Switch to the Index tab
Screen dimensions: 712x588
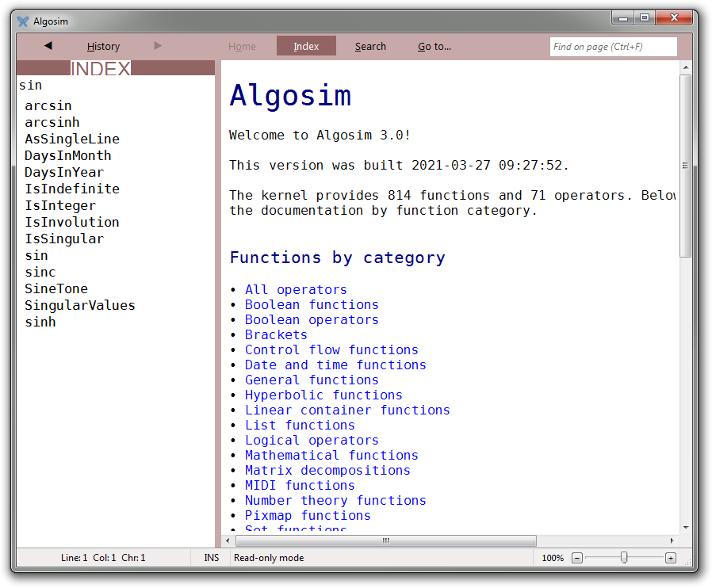[x=306, y=47]
